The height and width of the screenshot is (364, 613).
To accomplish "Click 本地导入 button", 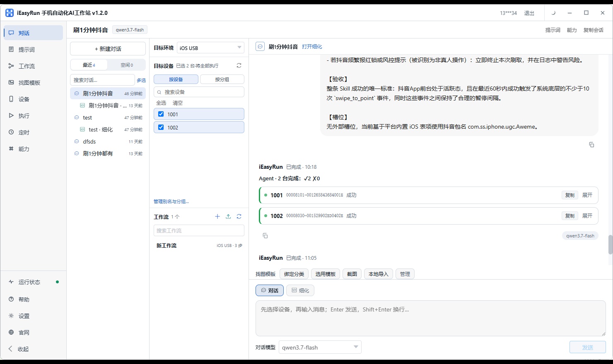I will pyautogui.click(x=379, y=274).
